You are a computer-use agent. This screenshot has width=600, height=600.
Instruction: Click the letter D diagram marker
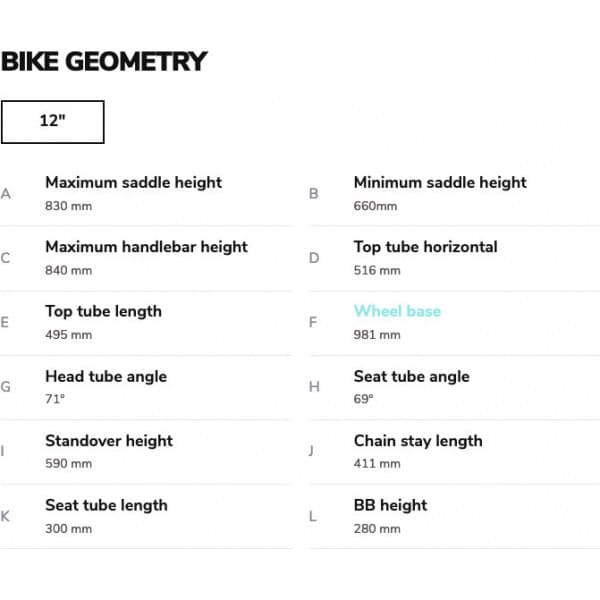pyautogui.click(x=314, y=258)
